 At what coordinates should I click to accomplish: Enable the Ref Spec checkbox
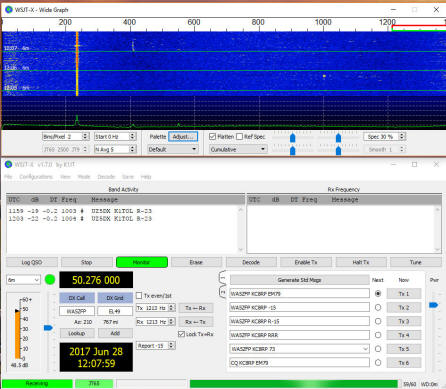[239, 137]
